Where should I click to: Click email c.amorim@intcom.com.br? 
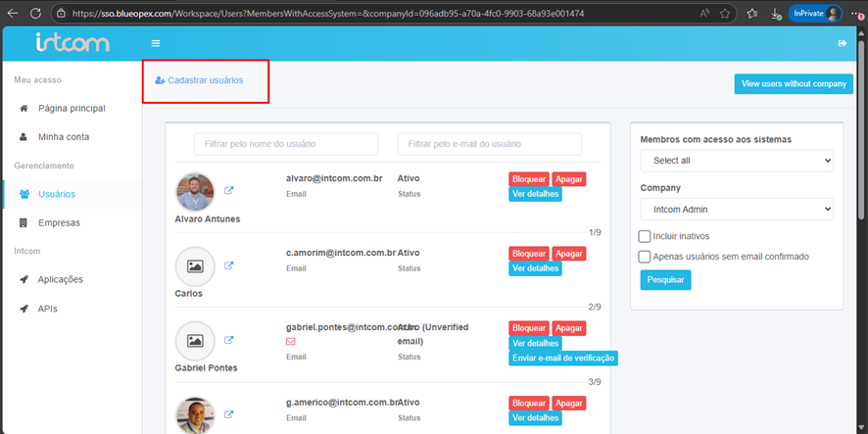(341, 253)
